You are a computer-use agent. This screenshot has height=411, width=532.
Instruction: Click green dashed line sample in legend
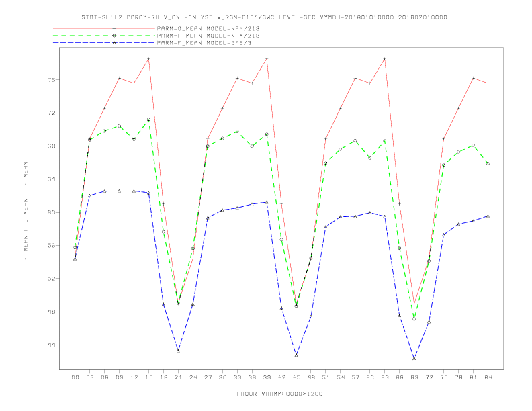click(x=104, y=36)
